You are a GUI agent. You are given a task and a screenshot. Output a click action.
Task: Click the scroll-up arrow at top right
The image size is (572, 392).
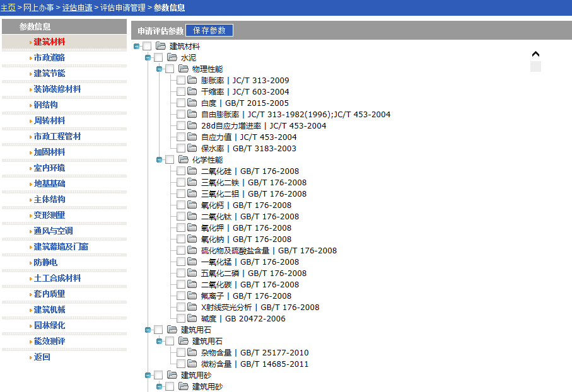click(x=535, y=55)
